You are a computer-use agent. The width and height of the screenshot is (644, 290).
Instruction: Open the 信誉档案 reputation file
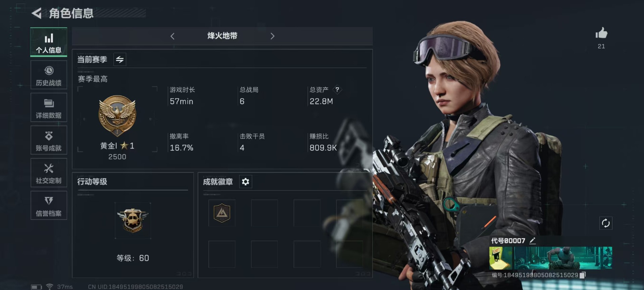(x=49, y=205)
